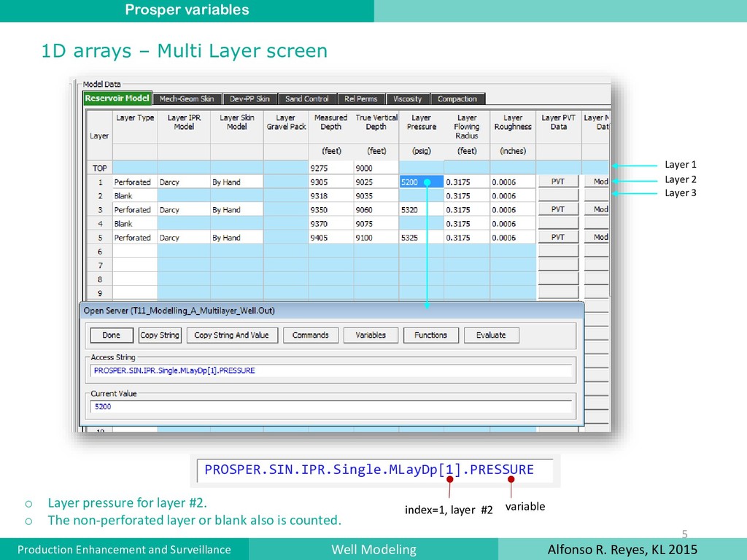Click the Copy String button
The width and height of the screenshot is (747, 560).
click(x=160, y=335)
